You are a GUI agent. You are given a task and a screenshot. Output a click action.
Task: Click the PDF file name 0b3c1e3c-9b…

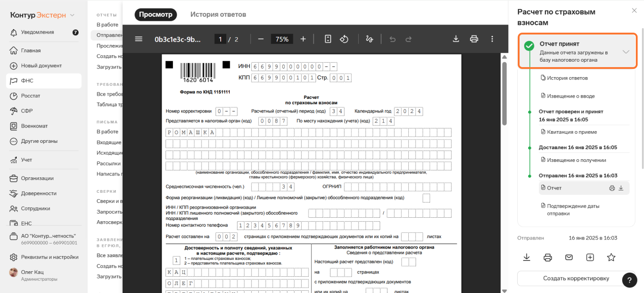(178, 39)
